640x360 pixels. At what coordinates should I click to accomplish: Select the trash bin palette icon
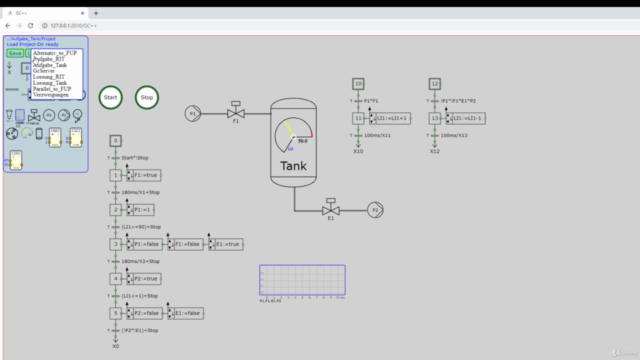[9, 116]
